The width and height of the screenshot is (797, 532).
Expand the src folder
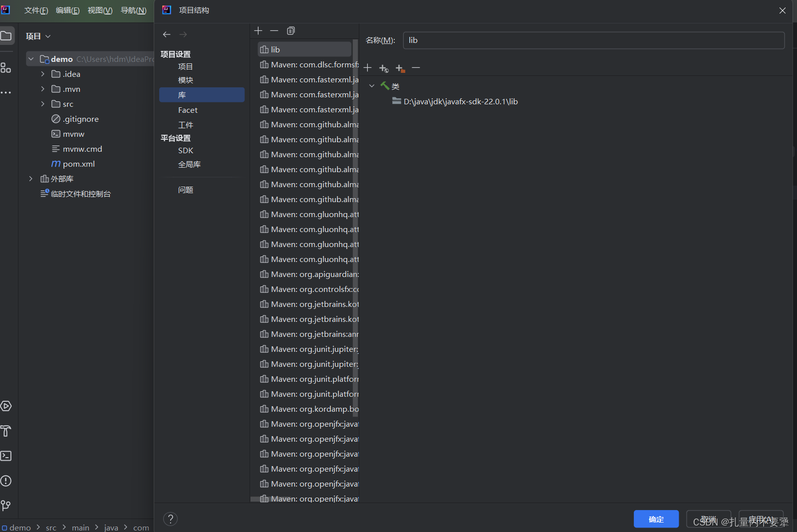pos(43,104)
